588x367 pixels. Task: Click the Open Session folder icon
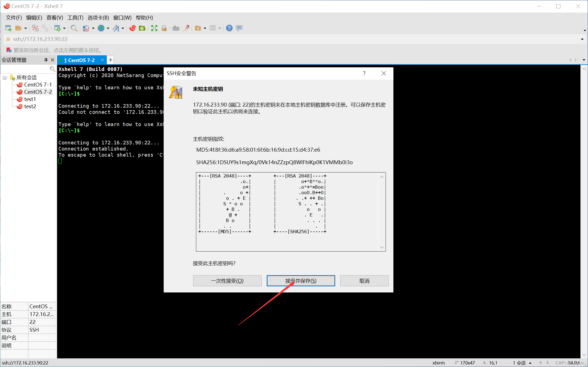[18, 28]
